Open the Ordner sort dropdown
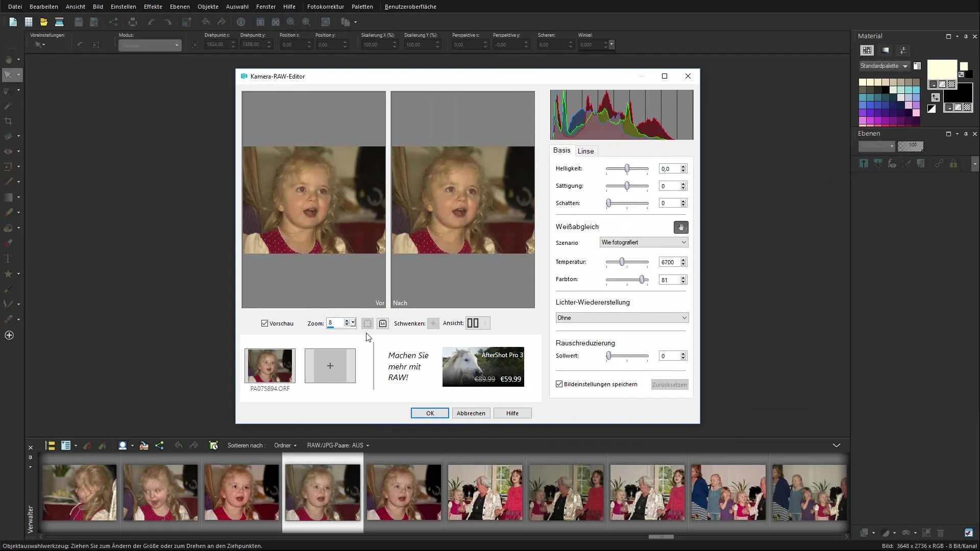 pyautogui.click(x=285, y=445)
